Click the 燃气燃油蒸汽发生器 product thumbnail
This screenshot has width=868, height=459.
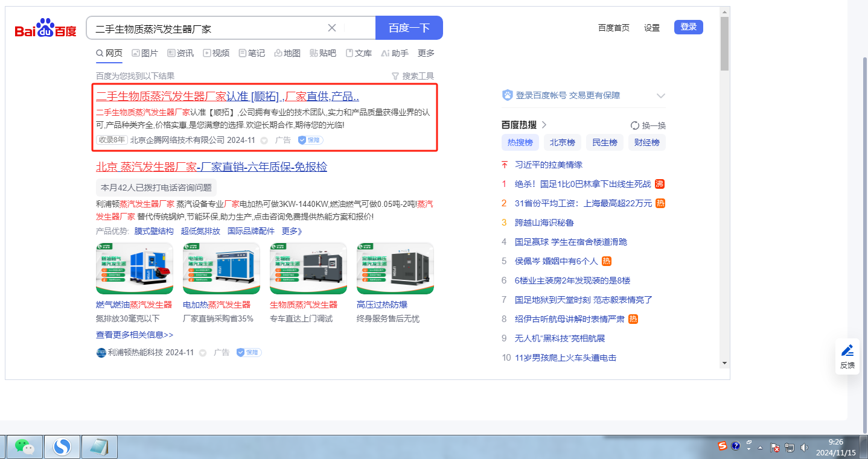[135, 268]
